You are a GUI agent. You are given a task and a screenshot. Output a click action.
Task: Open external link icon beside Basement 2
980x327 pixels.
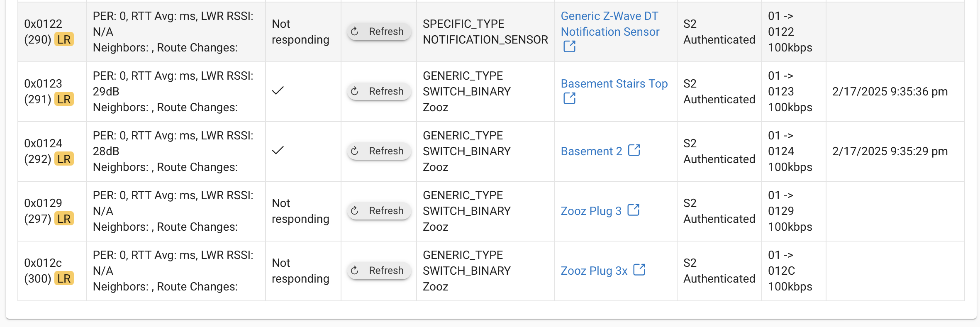pos(634,150)
